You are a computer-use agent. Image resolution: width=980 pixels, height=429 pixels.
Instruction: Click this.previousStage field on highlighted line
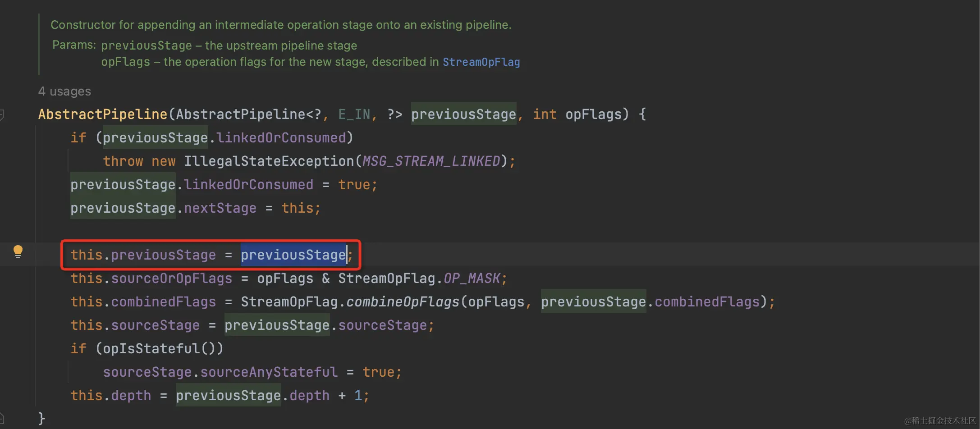tap(143, 255)
